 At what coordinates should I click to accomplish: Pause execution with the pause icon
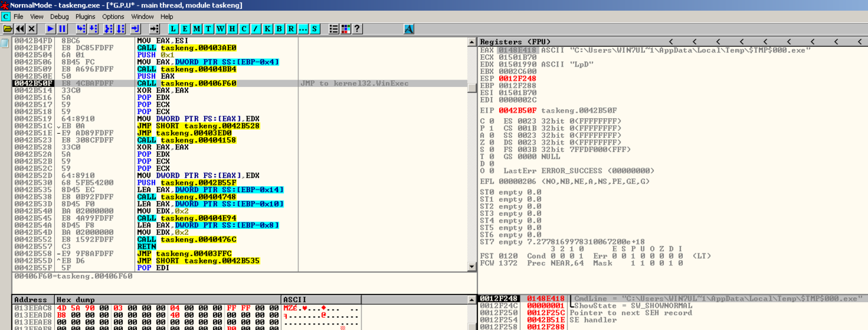click(62, 29)
